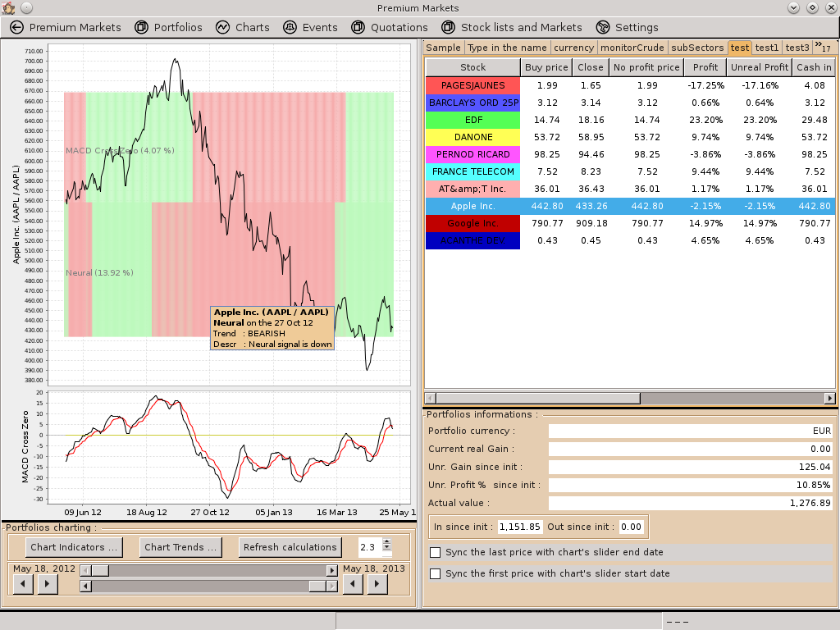Screen dimensions: 840x630
Task: Switch to the test1 tab
Action: 767,48
